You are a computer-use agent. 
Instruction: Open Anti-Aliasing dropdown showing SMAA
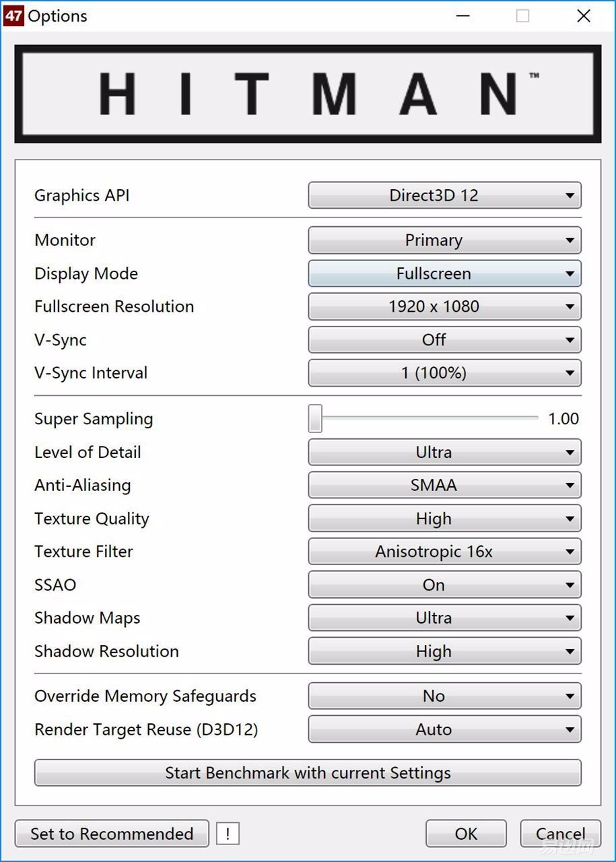click(444, 486)
